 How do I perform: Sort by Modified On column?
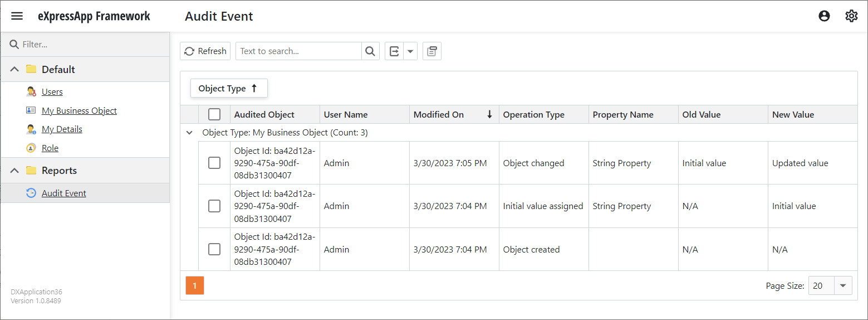tap(454, 114)
